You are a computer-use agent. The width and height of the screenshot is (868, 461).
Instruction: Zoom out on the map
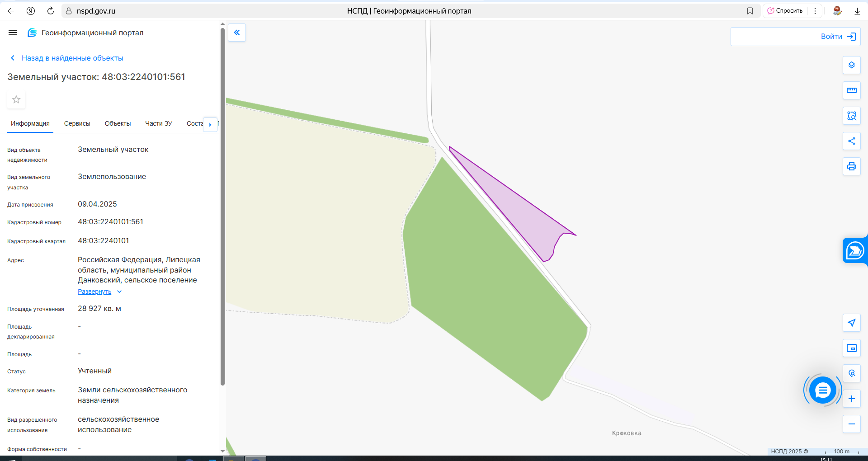851,424
